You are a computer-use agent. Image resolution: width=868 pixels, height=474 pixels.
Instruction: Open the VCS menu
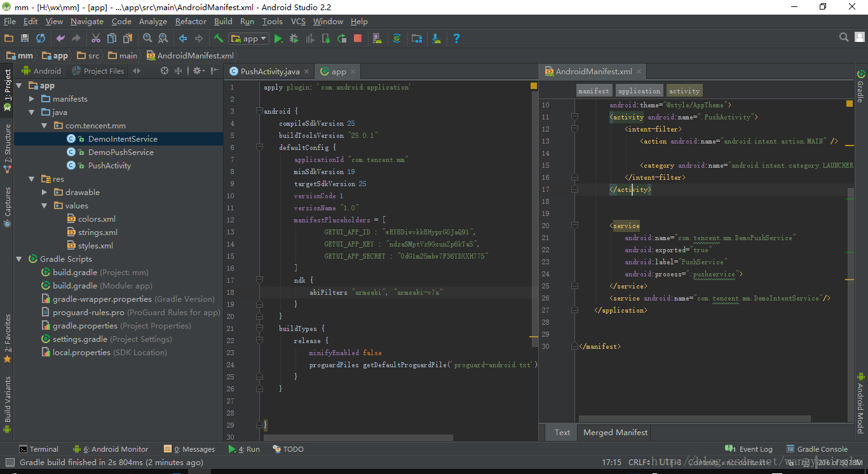(298, 22)
